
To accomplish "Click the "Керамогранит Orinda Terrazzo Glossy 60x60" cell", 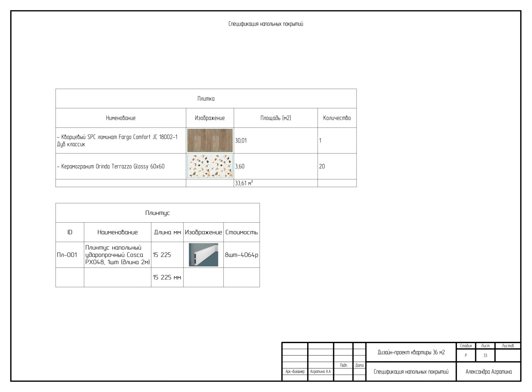I will click(121, 166).
